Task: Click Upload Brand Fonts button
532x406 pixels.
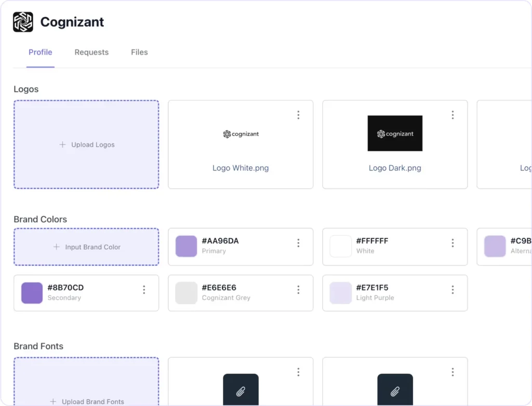Action: click(x=86, y=401)
